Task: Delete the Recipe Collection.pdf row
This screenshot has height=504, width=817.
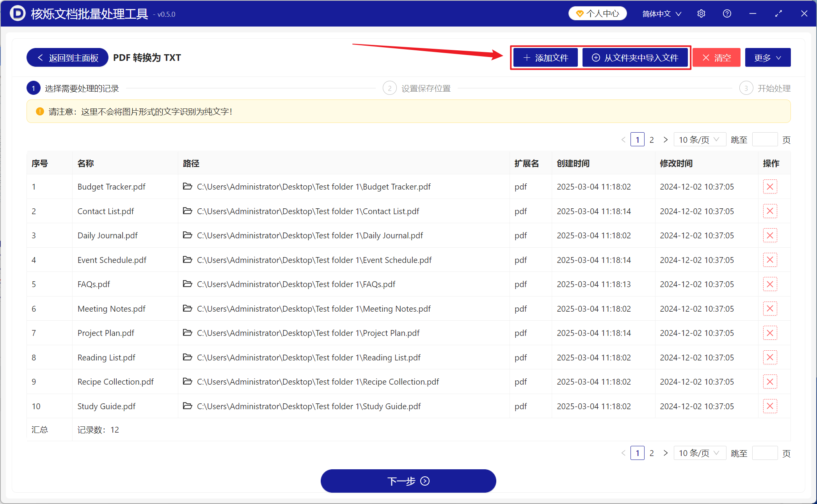Action: pyautogui.click(x=770, y=382)
